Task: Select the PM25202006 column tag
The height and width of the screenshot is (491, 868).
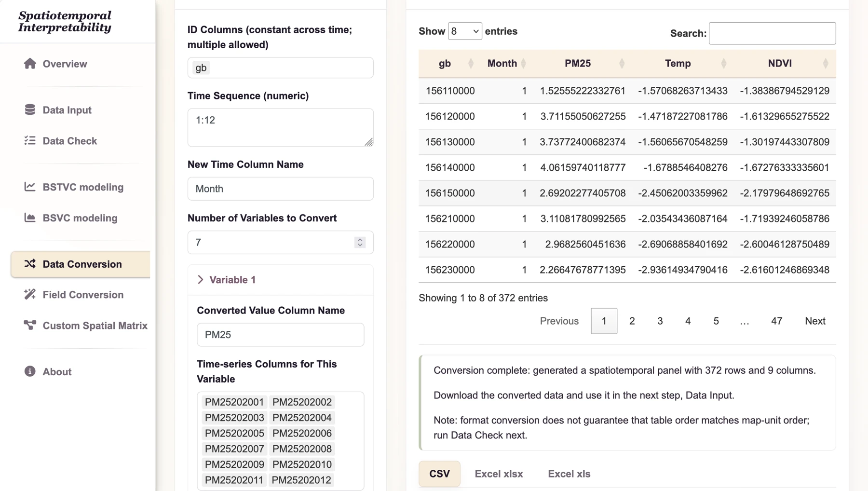Action: [302, 433]
